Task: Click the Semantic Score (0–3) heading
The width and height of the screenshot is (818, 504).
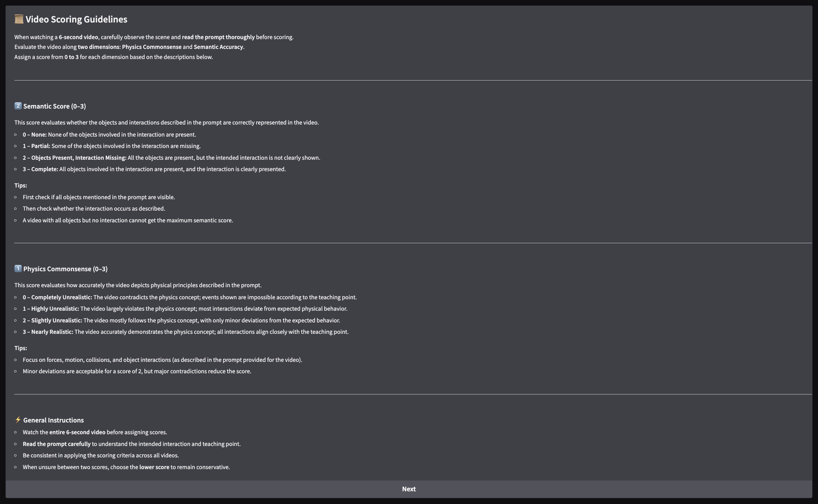Action: tap(54, 106)
